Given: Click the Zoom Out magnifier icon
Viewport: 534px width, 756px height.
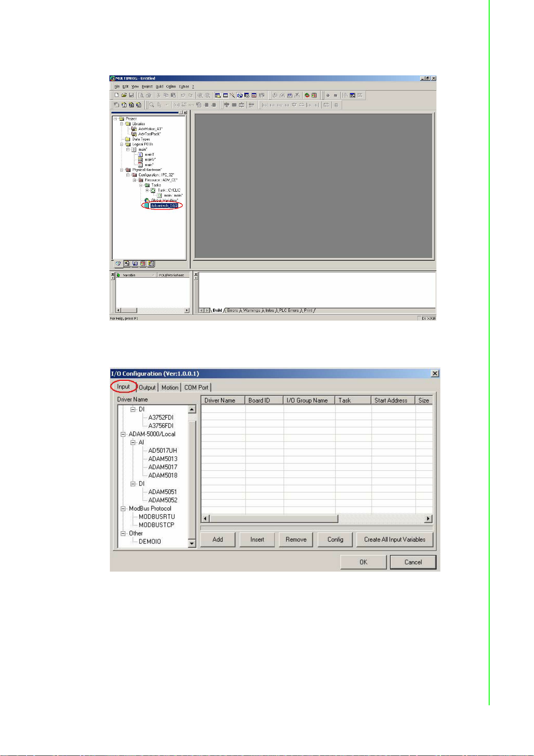Looking at the screenshot, I should (208, 95).
